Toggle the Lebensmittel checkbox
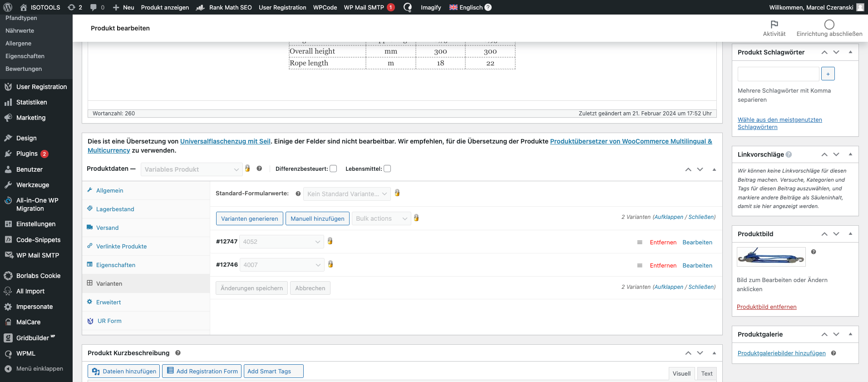 [x=387, y=169]
